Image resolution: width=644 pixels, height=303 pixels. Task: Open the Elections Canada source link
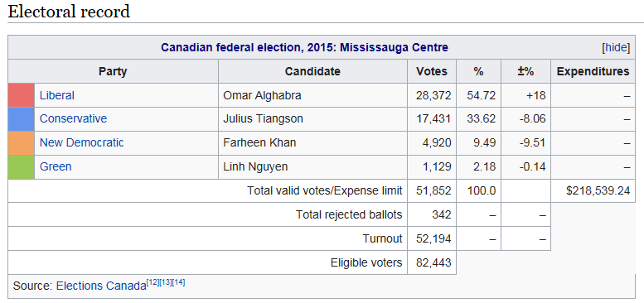click(101, 286)
